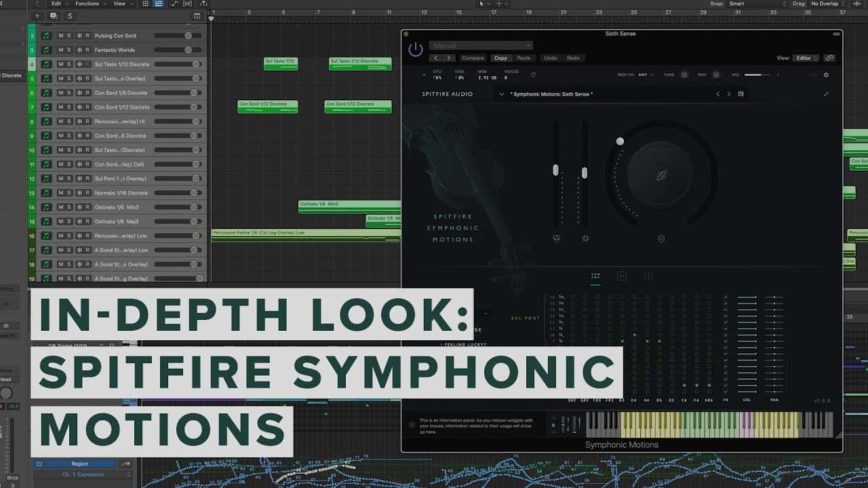Screen dimensions: 868x488
Task: Click the Fantastic Worlds instrument icon
Action: click(x=46, y=50)
